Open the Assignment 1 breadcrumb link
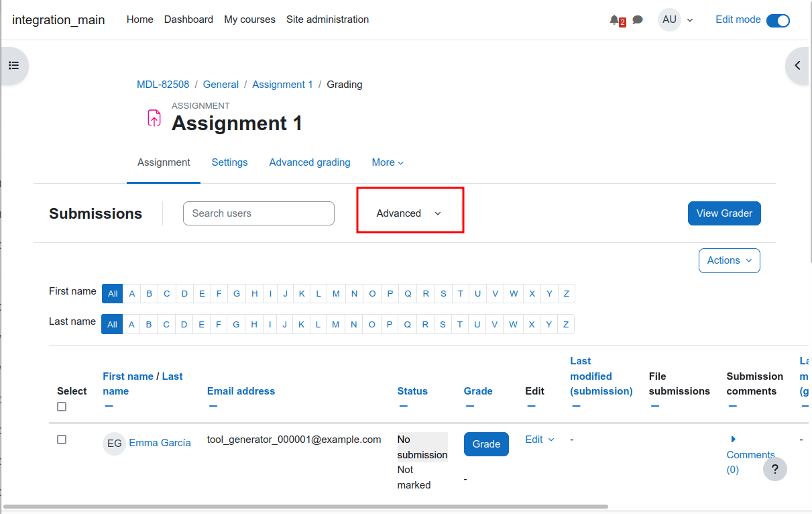Viewport: 812px width, 514px height. [282, 85]
